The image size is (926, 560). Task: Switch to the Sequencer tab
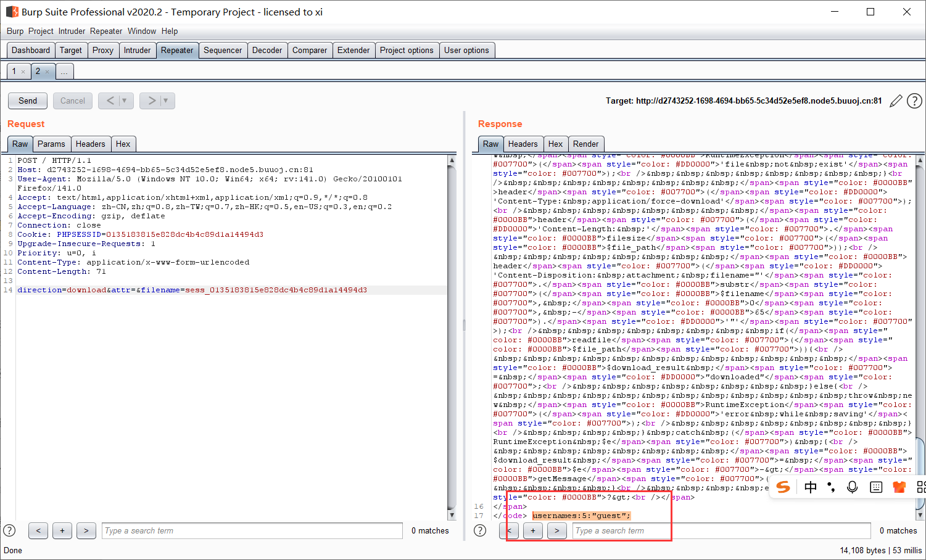click(223, 51)
